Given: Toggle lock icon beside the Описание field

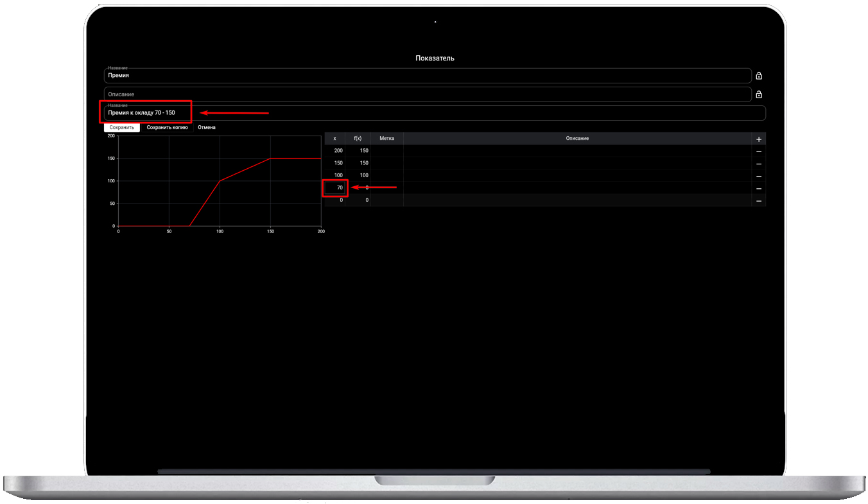Looking at the screenshot, I should tap(759, 94).
